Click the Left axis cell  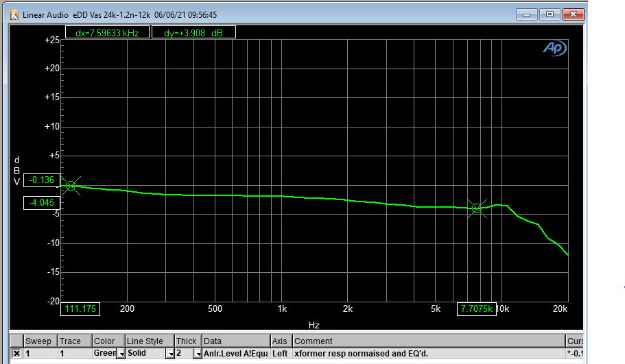(281, 353)
